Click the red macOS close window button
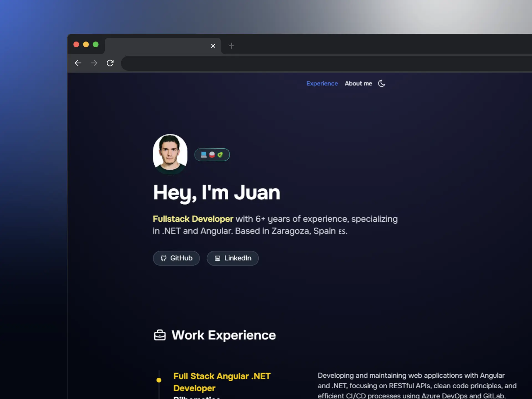The width and height of the screenshot is (532, 399). [x=76, y=44]
